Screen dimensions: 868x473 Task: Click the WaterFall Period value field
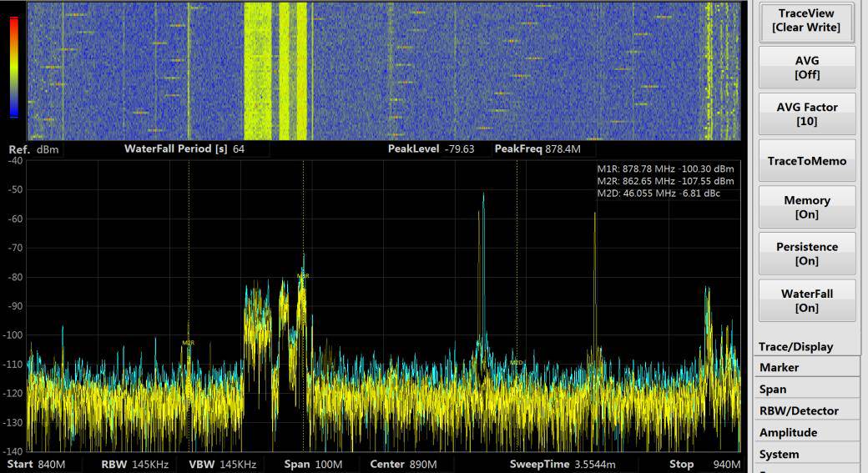pyautogui.click(x=250, y=149)
